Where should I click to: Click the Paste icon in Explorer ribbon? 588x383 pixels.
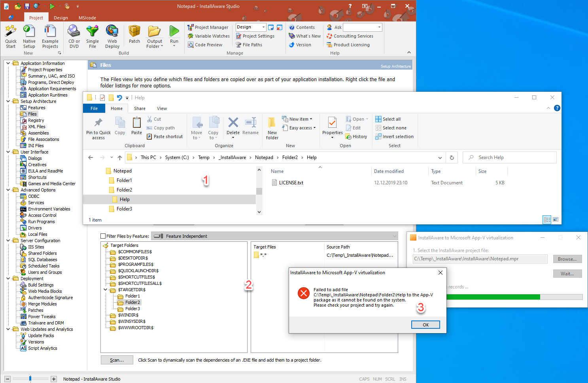[x=136, y=126]
